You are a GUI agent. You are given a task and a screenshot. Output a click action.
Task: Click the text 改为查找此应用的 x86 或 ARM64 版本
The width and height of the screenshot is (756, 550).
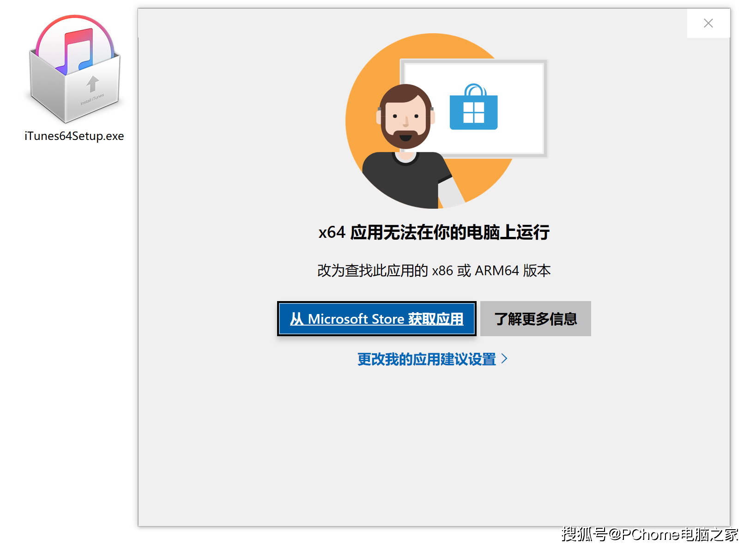pos(434,271)
